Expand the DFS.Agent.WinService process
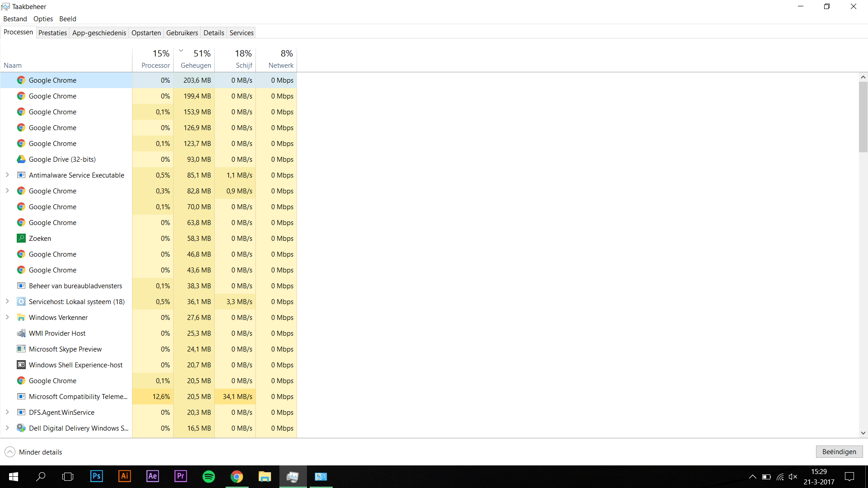This screenshot has width=868, height=488. coord(7,412)
